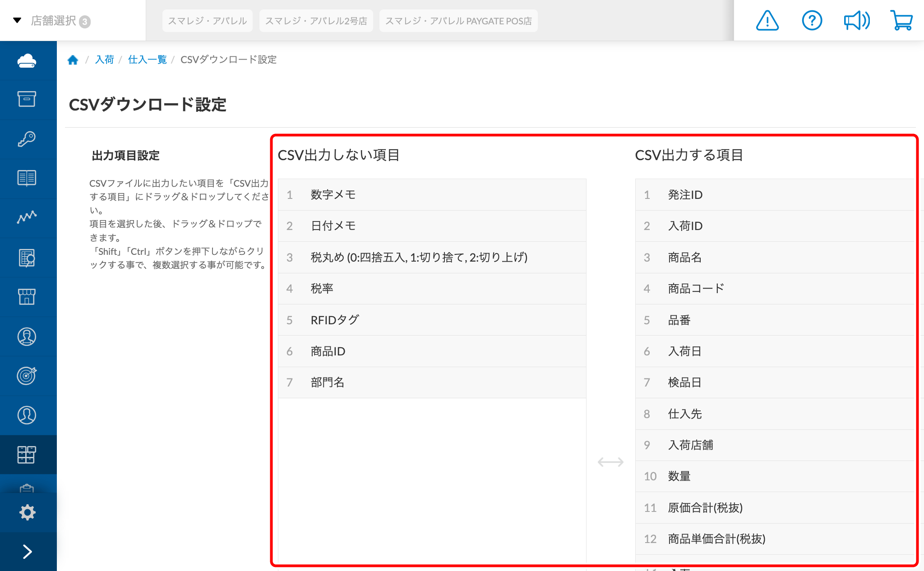
Task: Select 品番 in output list
Action: [x=775, y=320]
